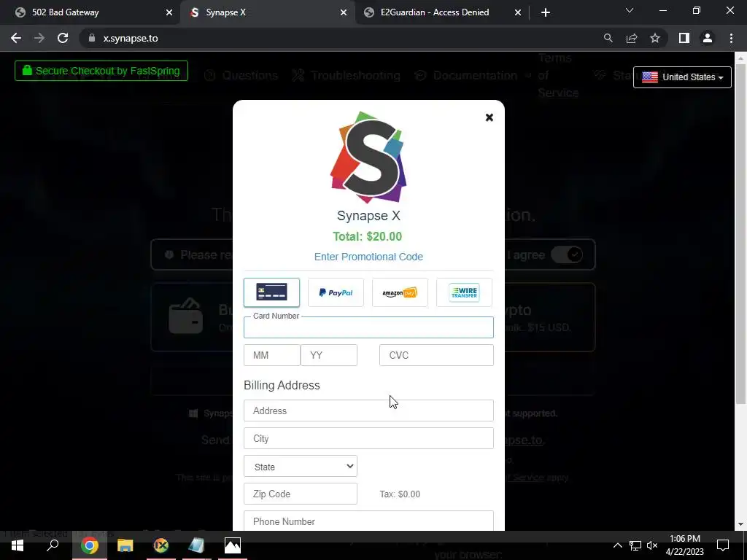This screenshot has width=747, height=560.
Task: Open the browser side panel
Action: 684,38
